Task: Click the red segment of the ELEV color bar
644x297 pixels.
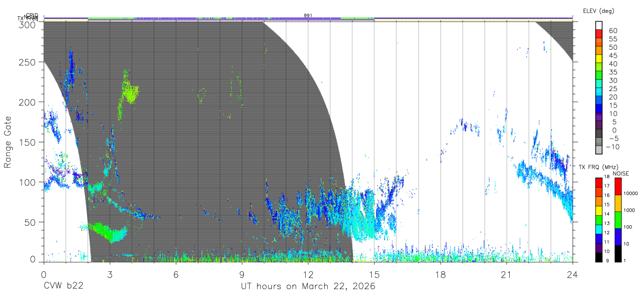Action: [599, 34]
